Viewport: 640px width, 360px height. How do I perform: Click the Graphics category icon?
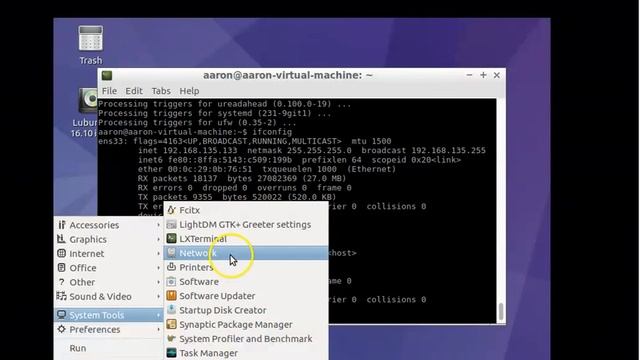pos(62,239)
